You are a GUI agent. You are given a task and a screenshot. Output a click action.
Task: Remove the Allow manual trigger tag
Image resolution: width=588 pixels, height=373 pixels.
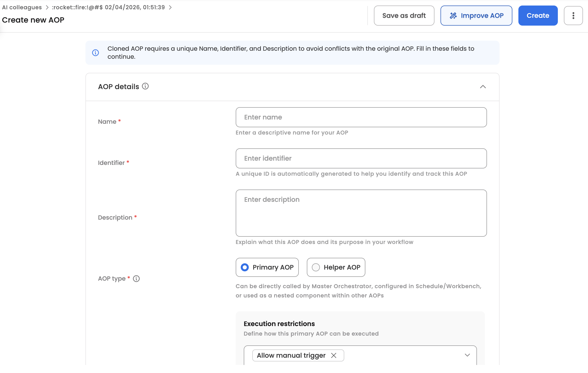(x=334, y=355)
